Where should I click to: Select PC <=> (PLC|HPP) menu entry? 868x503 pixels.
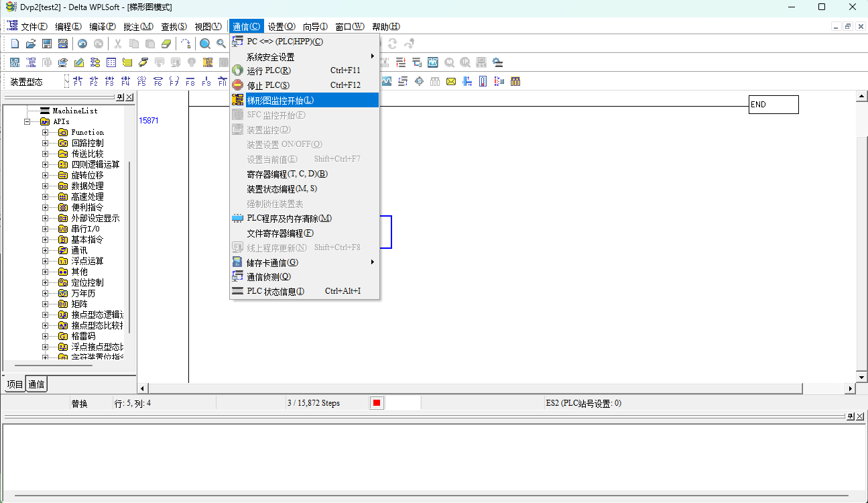tap(305, 42)
